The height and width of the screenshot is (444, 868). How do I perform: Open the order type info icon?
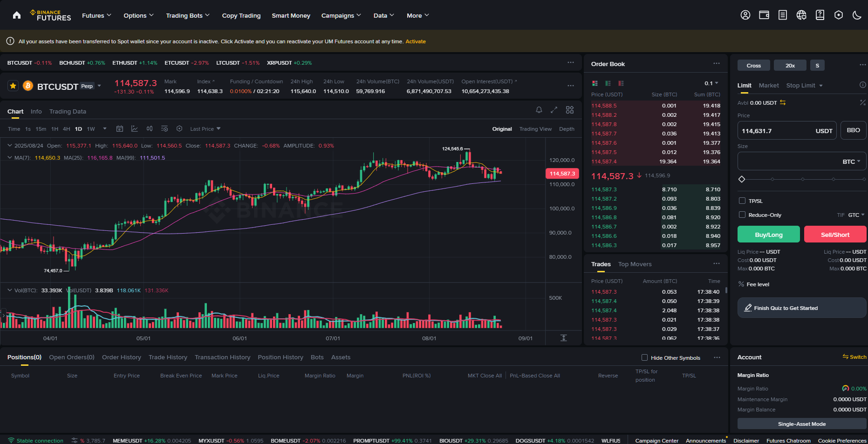click(863, 85)
